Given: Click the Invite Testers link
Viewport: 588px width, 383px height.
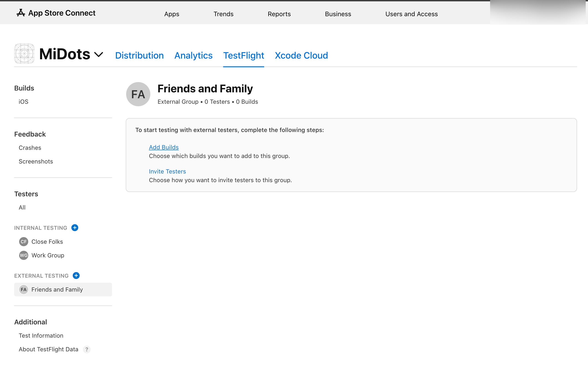Looking at the screenshot, I should [x=167, y=171].
